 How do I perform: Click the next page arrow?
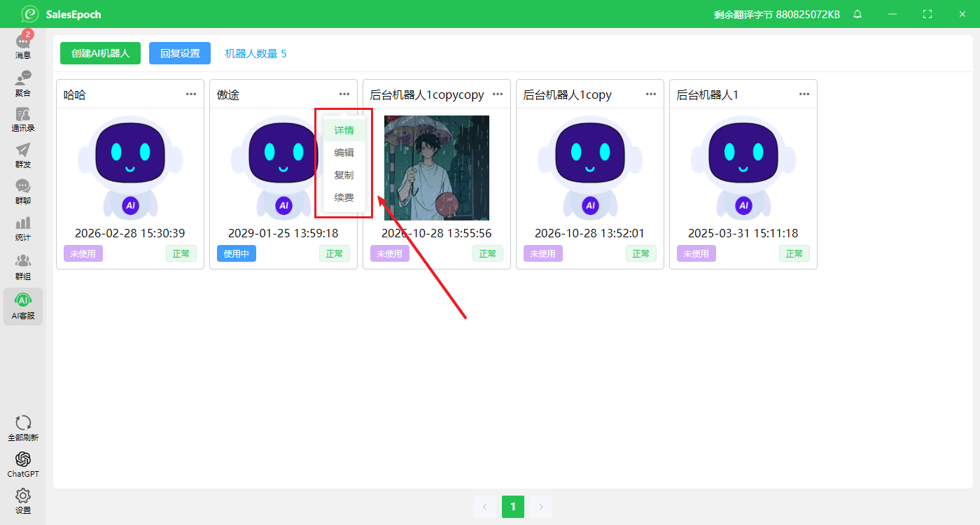pyautogui.click(x=541, y=507)
